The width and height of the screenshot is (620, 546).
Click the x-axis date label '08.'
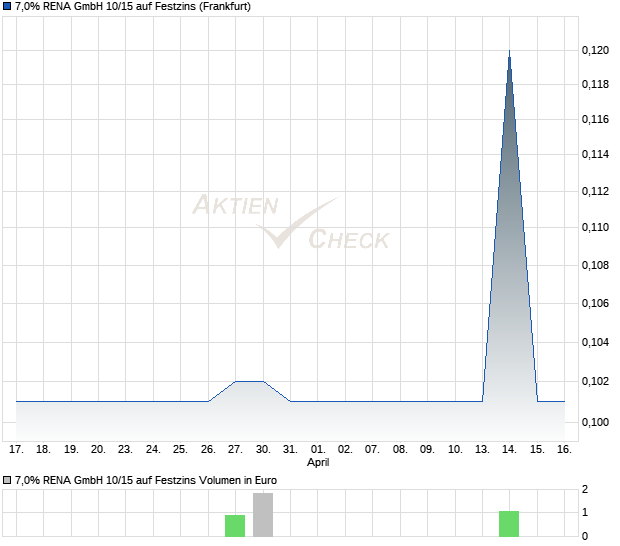click(400, 450)
